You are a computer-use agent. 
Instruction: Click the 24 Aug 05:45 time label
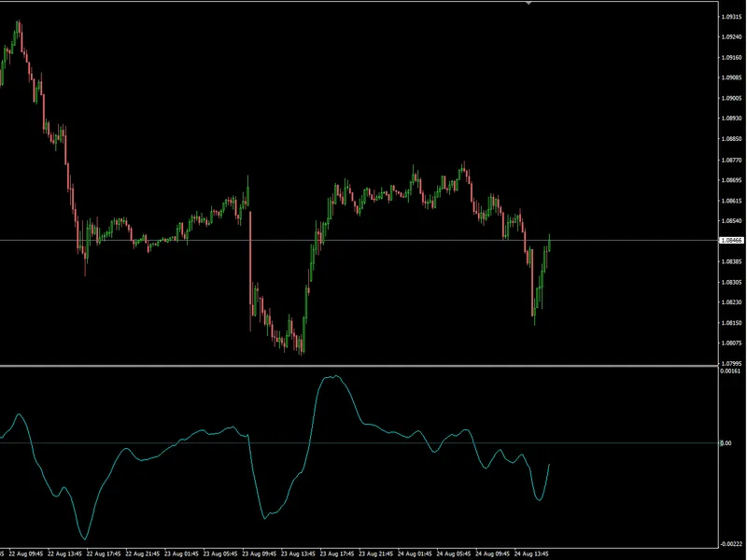tap(454, 554)
